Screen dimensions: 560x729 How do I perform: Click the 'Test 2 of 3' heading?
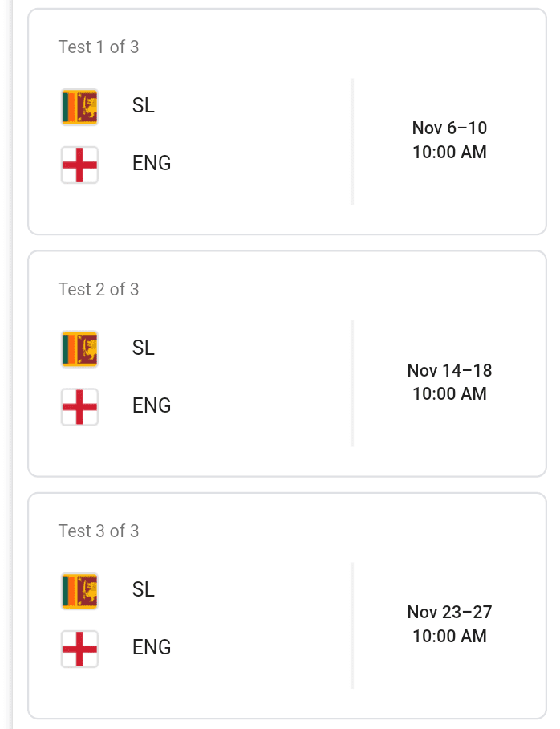pos(99,290)
